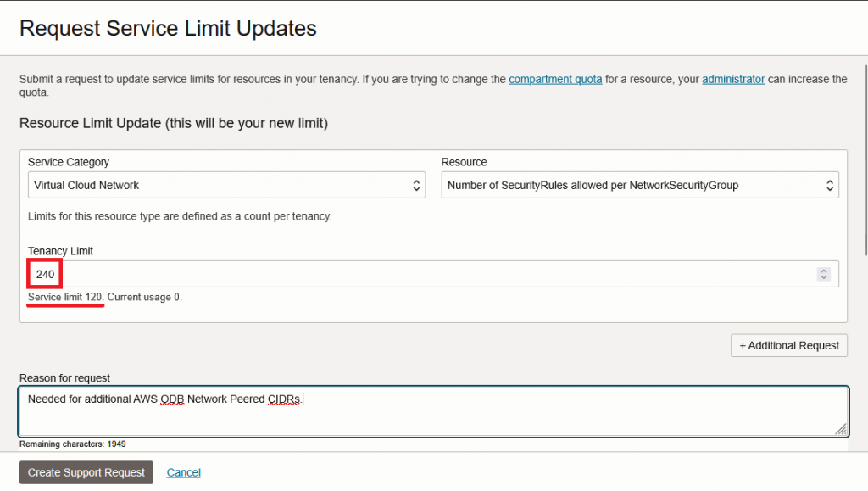
Task: Click the underlined word CIDRs in the reason
Action: click(283, 399)
